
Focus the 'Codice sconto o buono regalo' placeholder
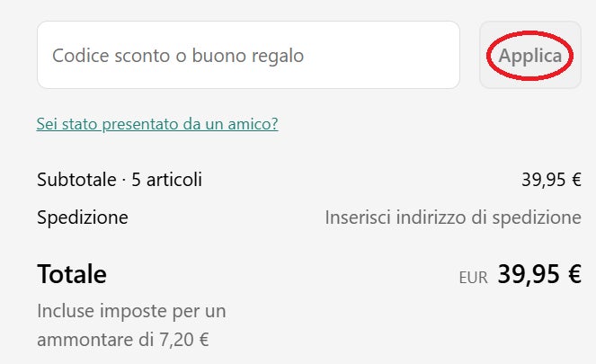(178, 56)
